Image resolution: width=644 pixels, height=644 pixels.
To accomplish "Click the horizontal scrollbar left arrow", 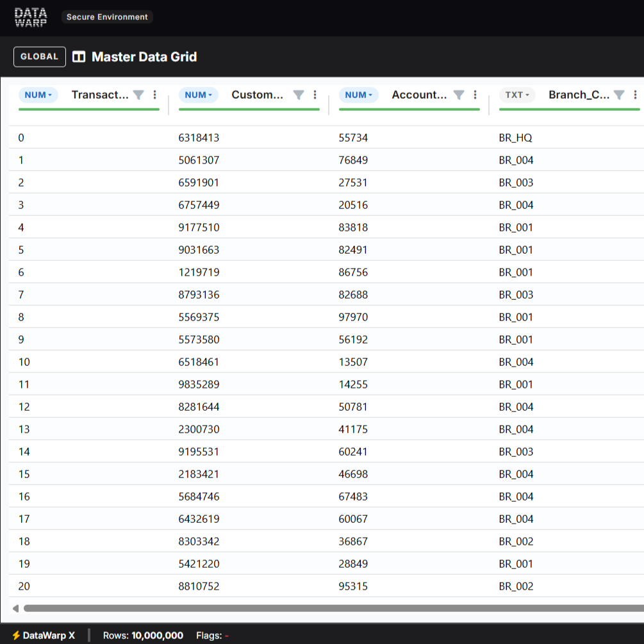I will (x=15, y=608).
